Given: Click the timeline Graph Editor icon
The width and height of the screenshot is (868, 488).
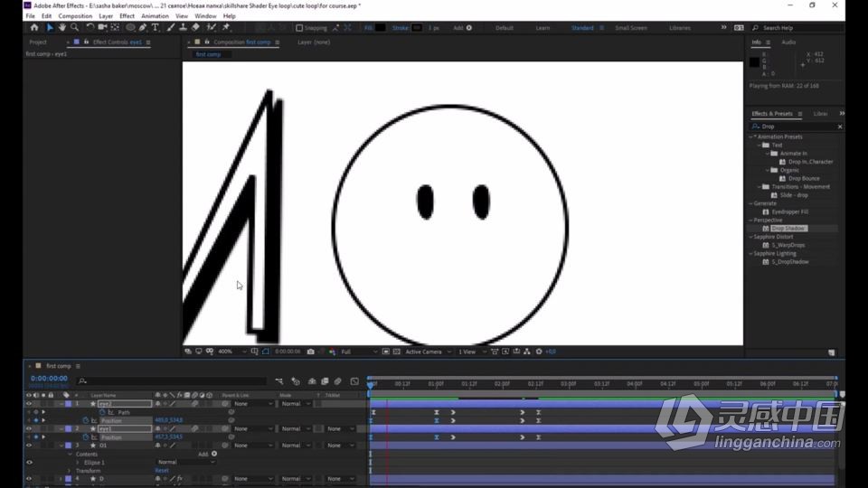Looking at the screenshot, I should point(354,381).
